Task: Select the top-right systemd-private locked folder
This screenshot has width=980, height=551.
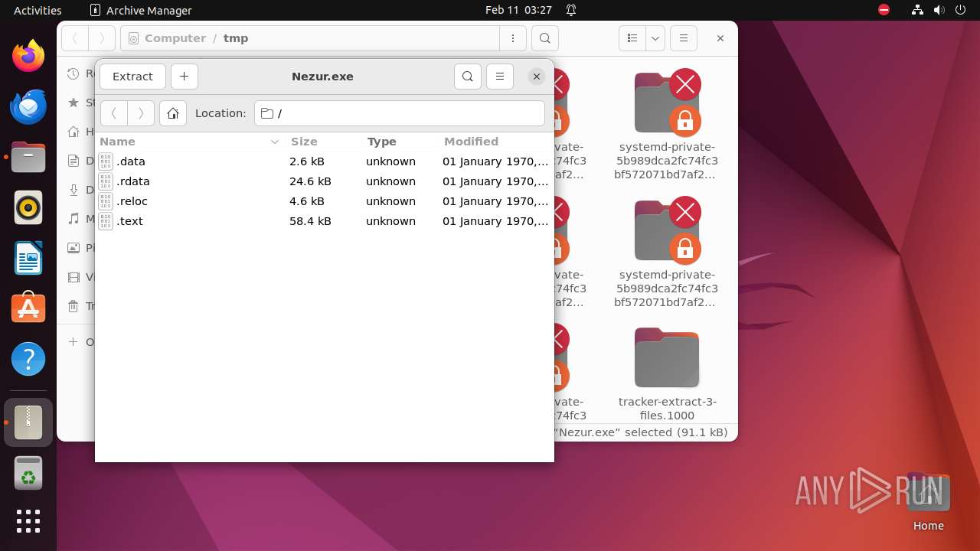Action: point(667,126)
